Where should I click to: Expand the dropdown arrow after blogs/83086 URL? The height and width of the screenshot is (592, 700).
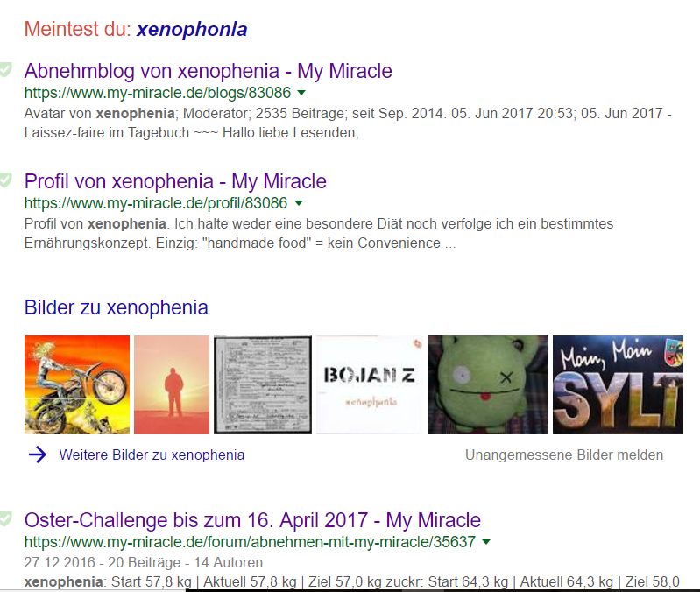[x=301, y=93]
